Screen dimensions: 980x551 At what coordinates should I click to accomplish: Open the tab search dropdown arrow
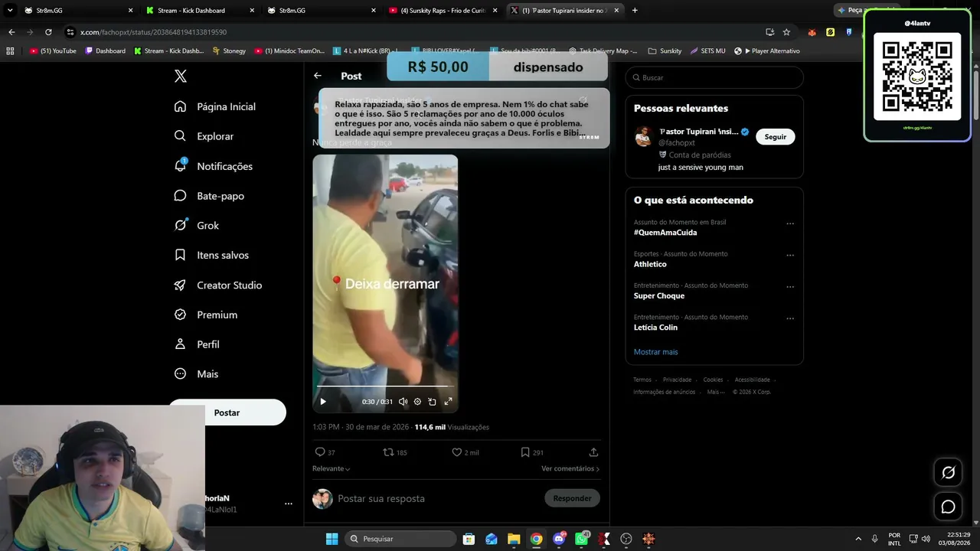[x=10, y=11]
